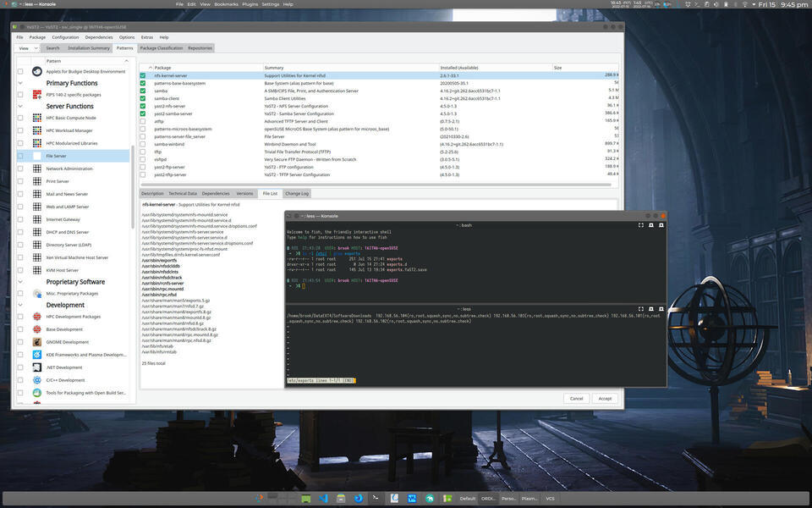Screen dimensions: 812x508
Task: Open the Technical Data tab
Action: (x=183, y=193)
